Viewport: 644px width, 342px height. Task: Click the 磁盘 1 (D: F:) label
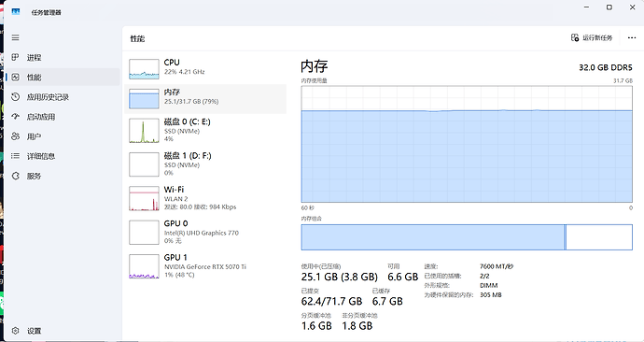tap(188, 156)
